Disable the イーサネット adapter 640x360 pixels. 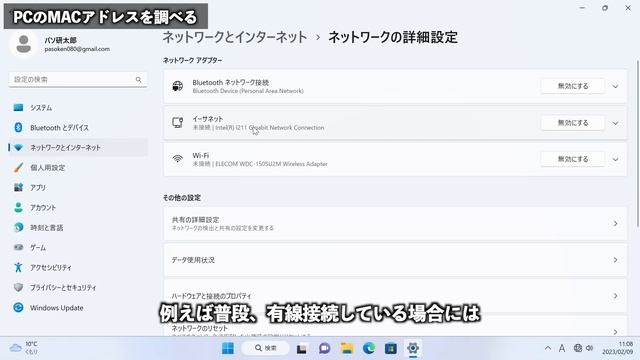573,123
